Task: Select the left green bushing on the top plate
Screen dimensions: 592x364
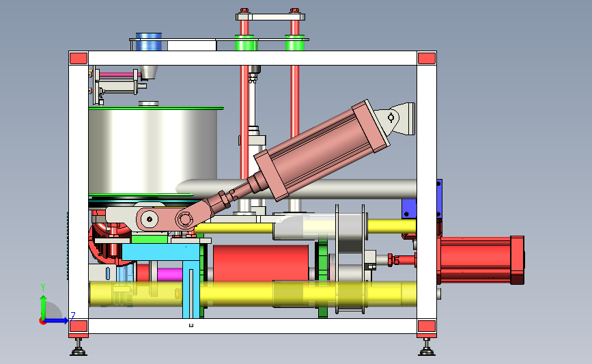Action: click(246, 42)
